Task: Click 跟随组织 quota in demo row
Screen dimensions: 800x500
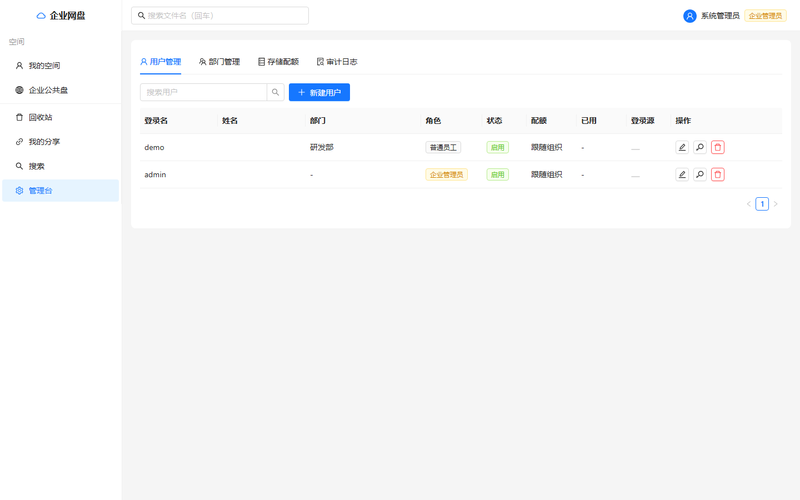Action: (x=546, y=147)
